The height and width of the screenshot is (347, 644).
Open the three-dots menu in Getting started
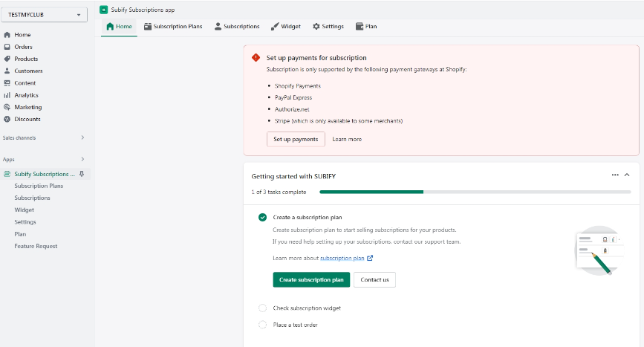point(615,175)
